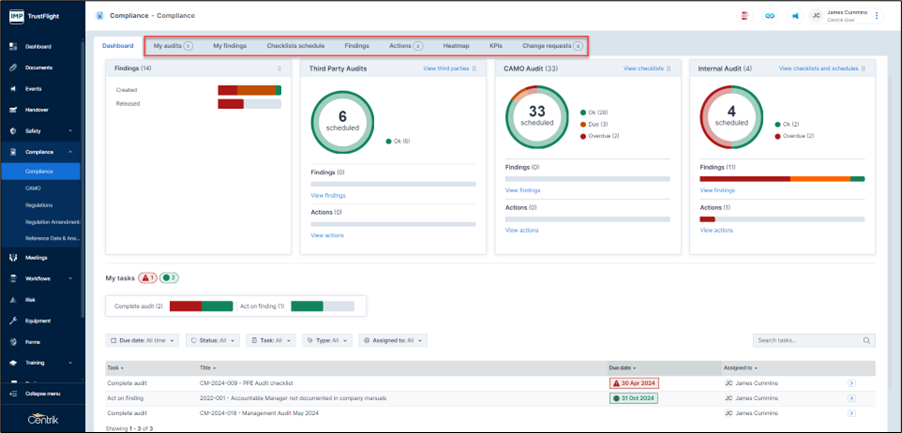
Task: Expand the Safety sidebar section
Action: [x=40, y=131]
